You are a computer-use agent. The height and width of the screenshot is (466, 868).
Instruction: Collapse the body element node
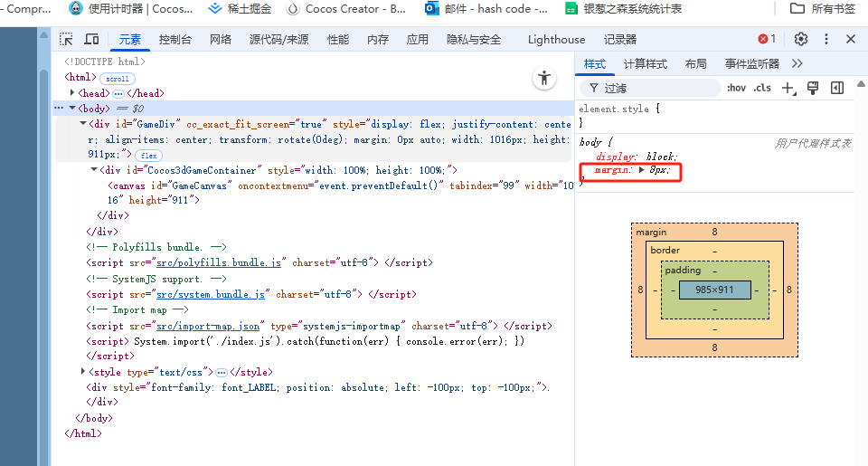point(72,108)
